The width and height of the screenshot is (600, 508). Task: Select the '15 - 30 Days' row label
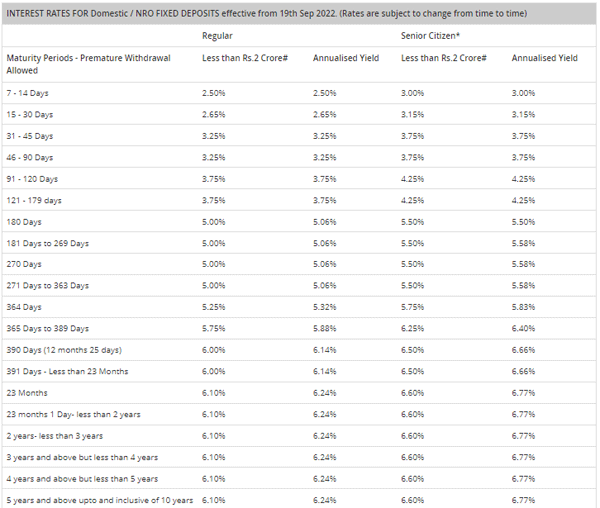click(x=30, y=114)
